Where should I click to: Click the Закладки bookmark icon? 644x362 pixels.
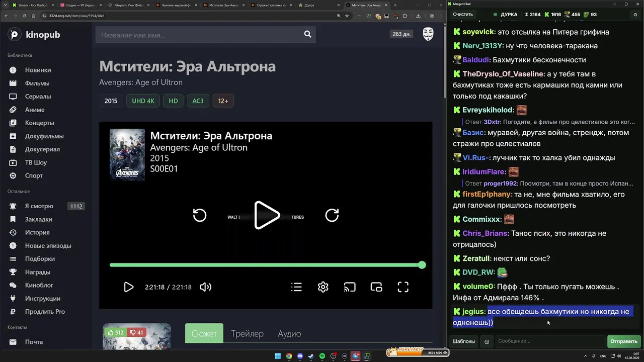(x=13, y=219)
